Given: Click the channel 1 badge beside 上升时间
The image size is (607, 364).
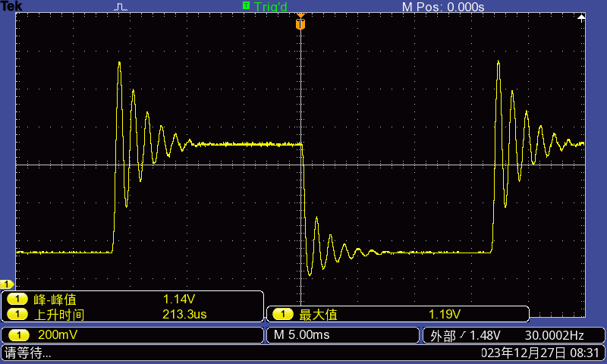Looking at the screenshot, I should click(x=17, y=314).
